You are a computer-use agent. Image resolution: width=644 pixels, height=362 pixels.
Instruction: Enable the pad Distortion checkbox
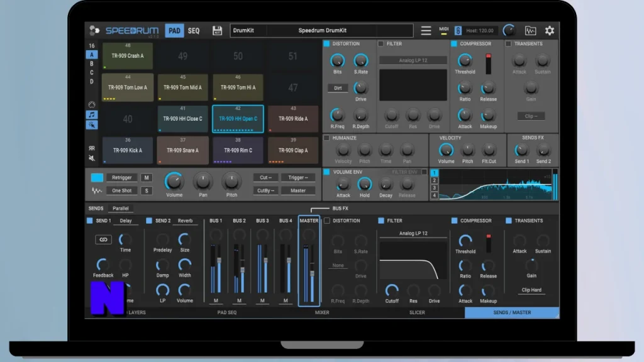tap(326, 43)
